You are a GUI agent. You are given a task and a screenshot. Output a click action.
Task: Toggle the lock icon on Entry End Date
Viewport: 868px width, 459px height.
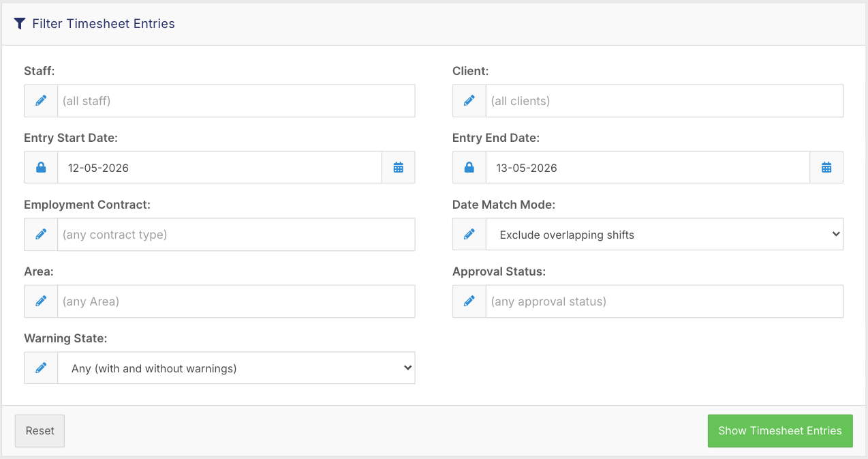469,168
